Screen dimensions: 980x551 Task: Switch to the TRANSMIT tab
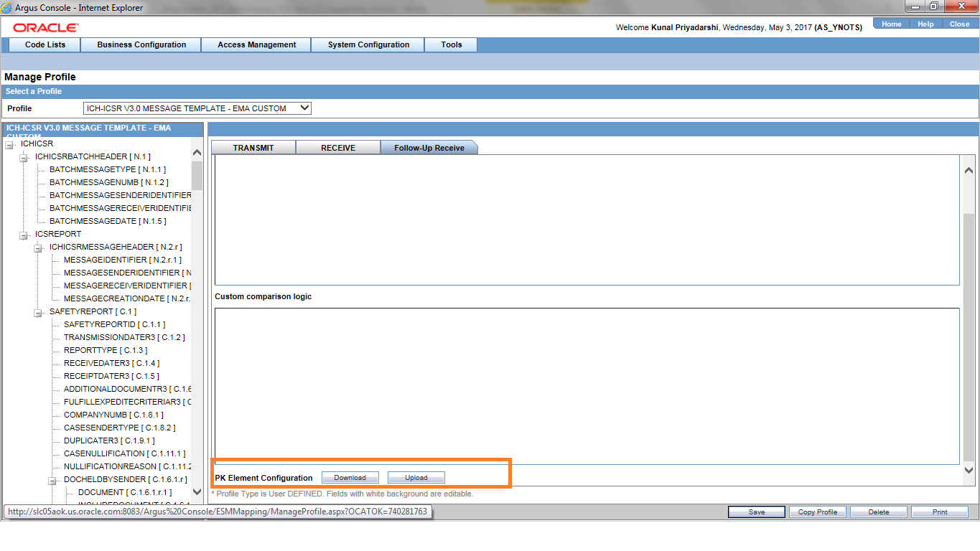point(253,148)
